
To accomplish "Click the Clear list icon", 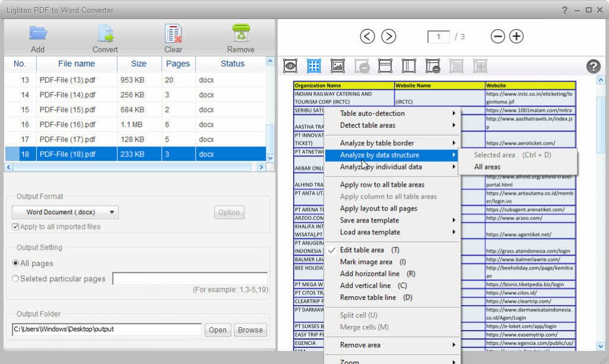I will (x=173, y=33).
